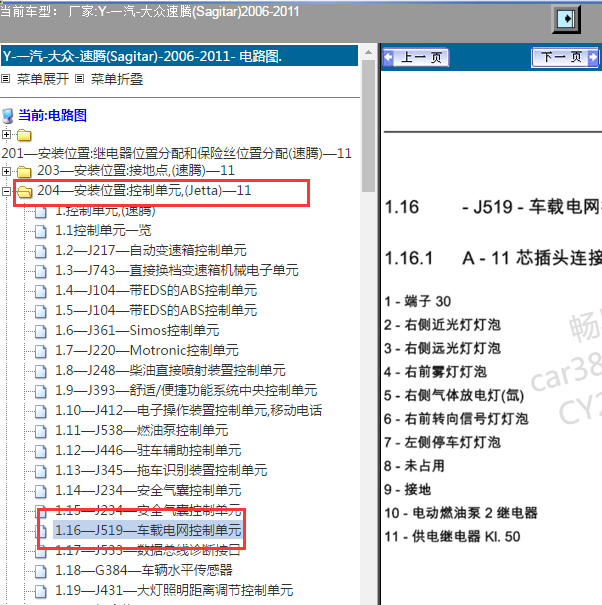Click heading 1.16.1 A - 11 芯插头连接
This screenshot has height=605, width=602.
[x=493, y=258]
